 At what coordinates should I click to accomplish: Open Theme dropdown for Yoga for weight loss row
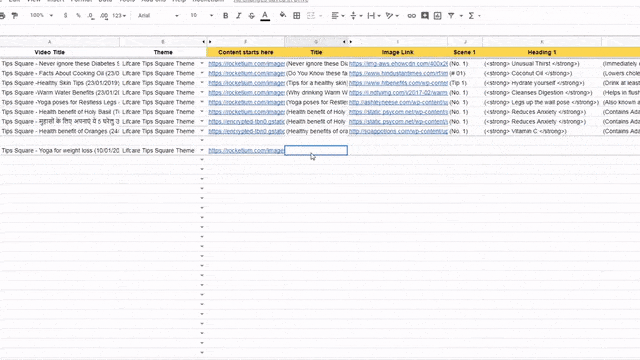[202, 150]
